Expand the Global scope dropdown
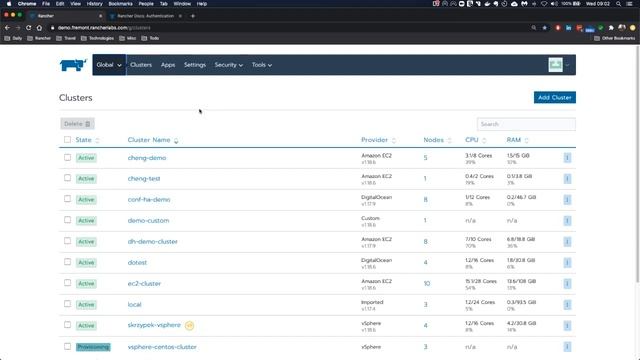640x360 pixels. pyautogui.click(x=109, y=65)
